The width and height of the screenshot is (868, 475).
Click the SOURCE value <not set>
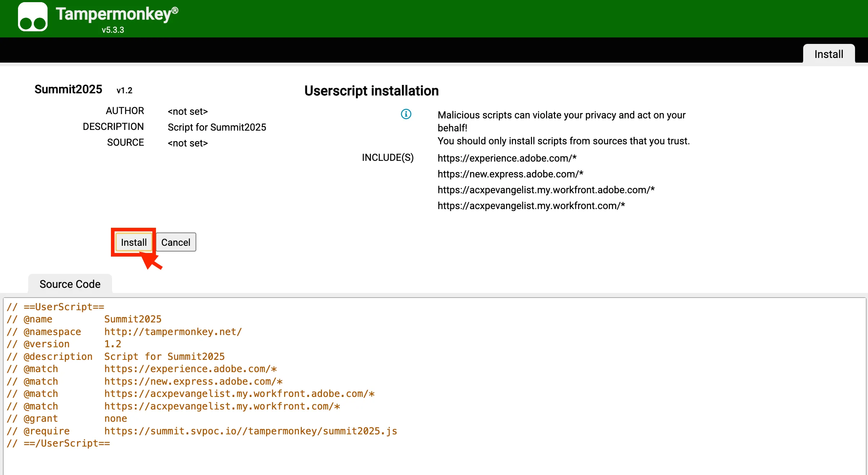point(188,143)
